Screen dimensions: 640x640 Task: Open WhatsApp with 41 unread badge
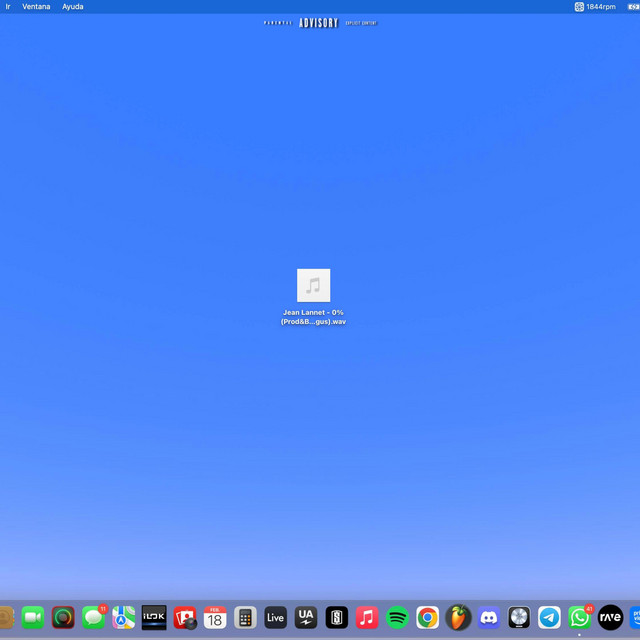point(579,618)
